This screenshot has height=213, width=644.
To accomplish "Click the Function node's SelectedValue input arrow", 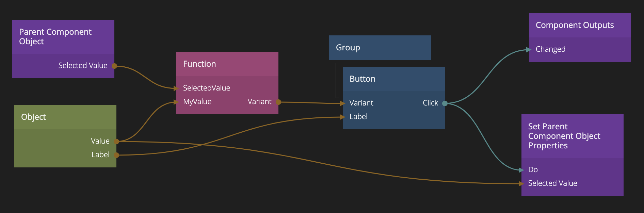I will 176,88.
